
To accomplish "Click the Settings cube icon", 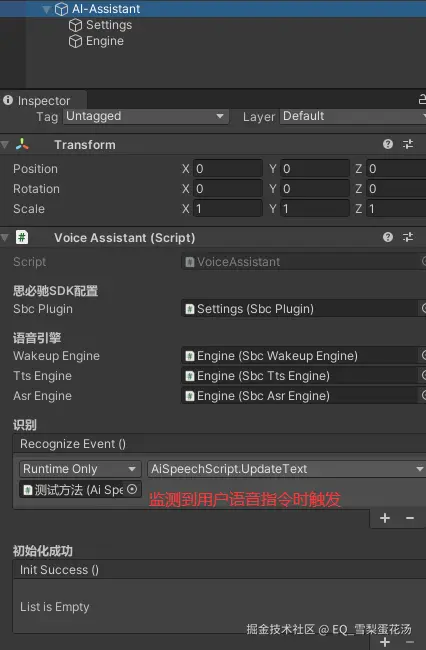I will (x=75, y=25).
